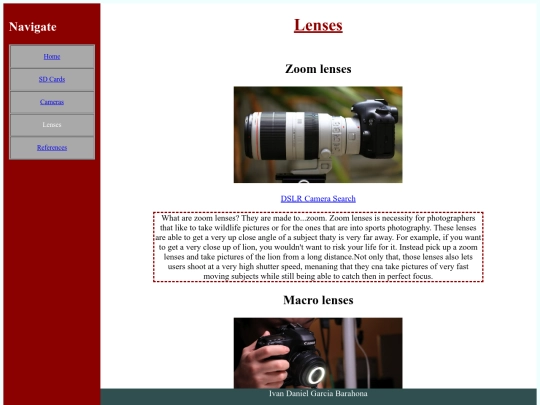
Task: Click footer name Ivan Daniel Garcia Barahona
Action: coord(318,393)
